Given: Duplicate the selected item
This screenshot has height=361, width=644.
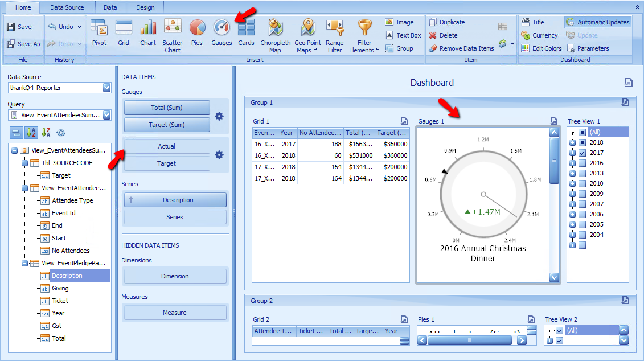Looking at the screenshot, I should tap(447, 22).
